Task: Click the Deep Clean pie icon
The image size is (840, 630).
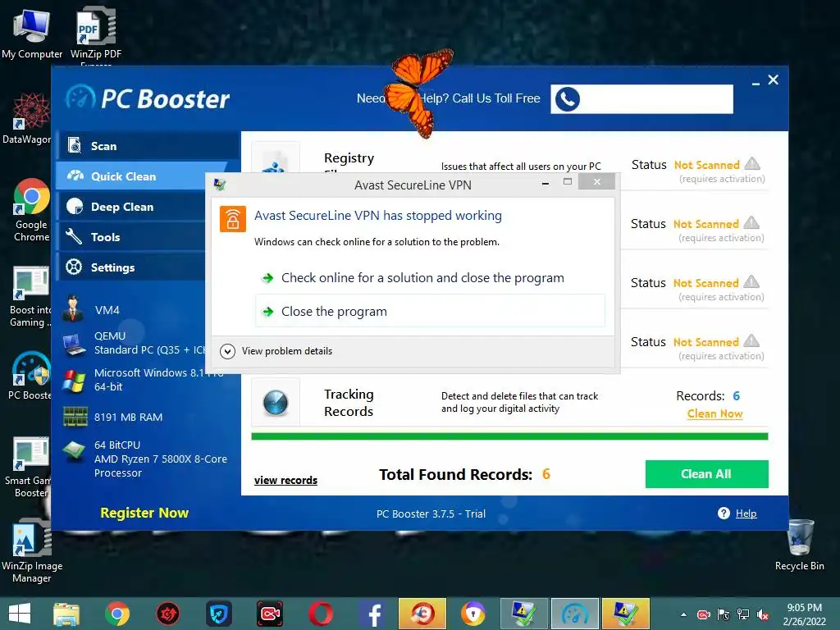Action: point(75,207)
